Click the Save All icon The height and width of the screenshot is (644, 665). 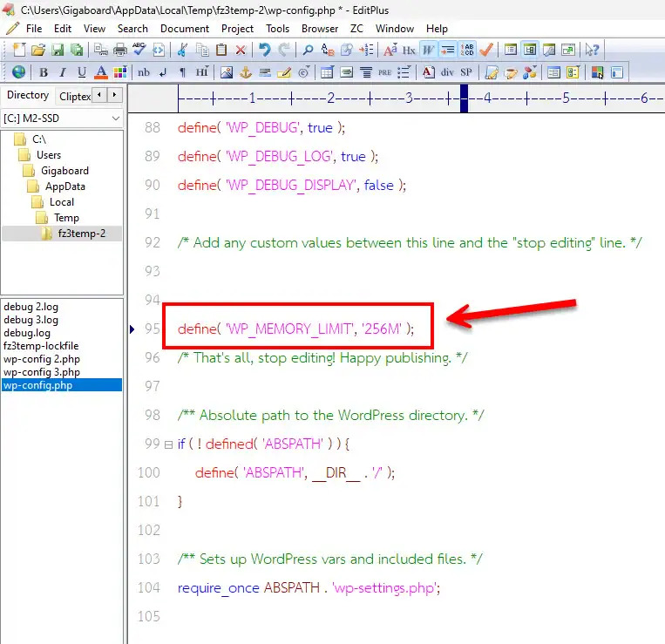coord(77,50)
